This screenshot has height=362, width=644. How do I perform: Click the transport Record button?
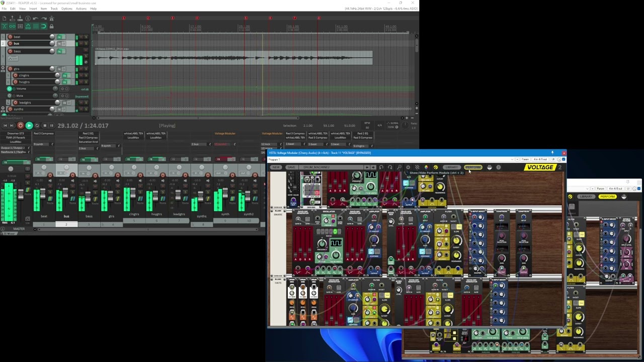click(21, 125)
